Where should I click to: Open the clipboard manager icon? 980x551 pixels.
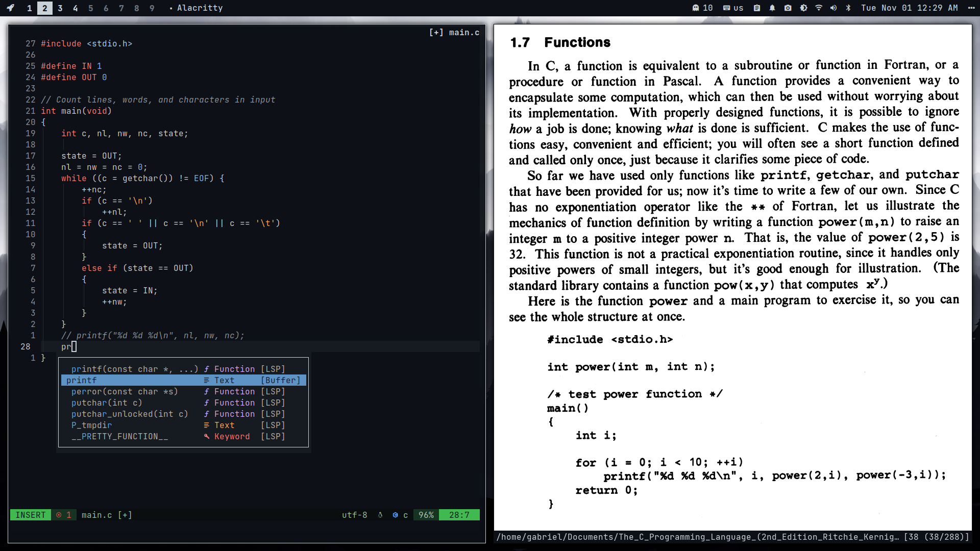click(757, 8)
